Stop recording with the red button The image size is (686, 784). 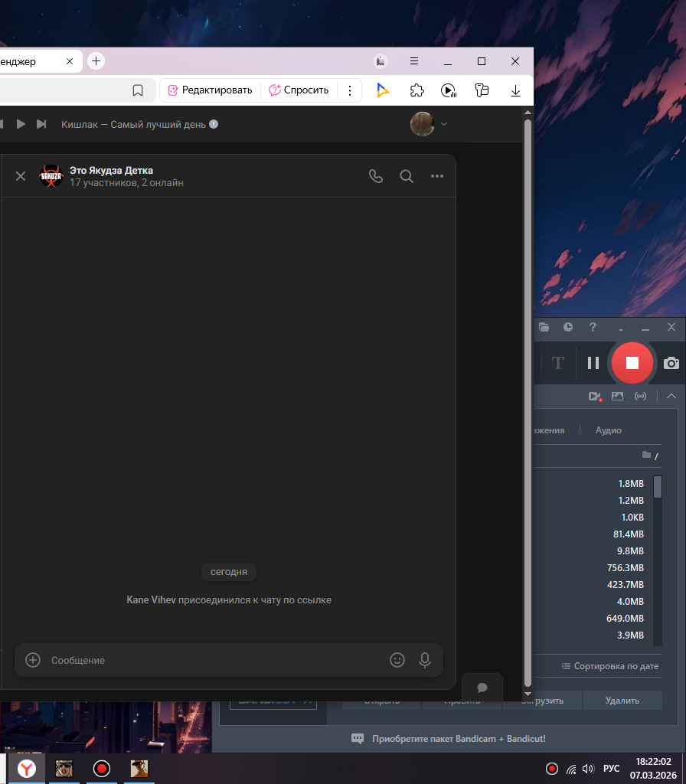tap(632, 363)
